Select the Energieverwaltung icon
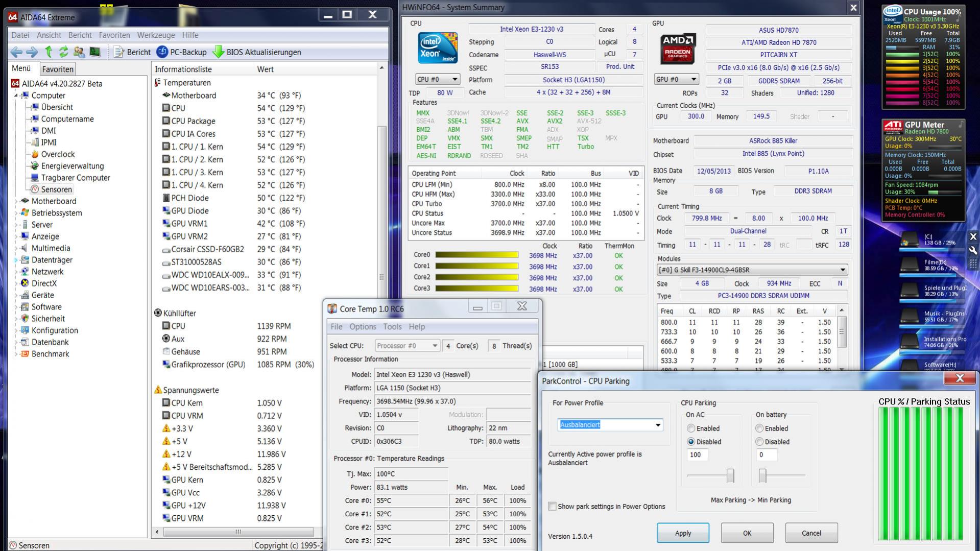This screenshot has height=551, width=980. [35, 166]
